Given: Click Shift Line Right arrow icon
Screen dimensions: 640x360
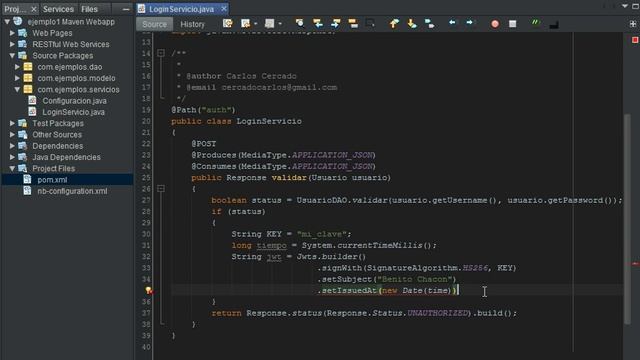Looking at the screenshot, I should coord(470,22).
